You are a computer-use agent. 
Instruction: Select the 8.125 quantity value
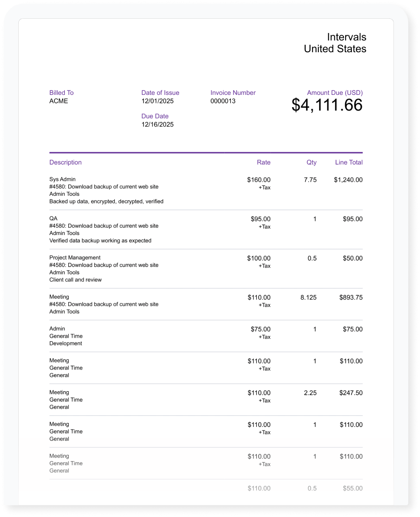308,298
